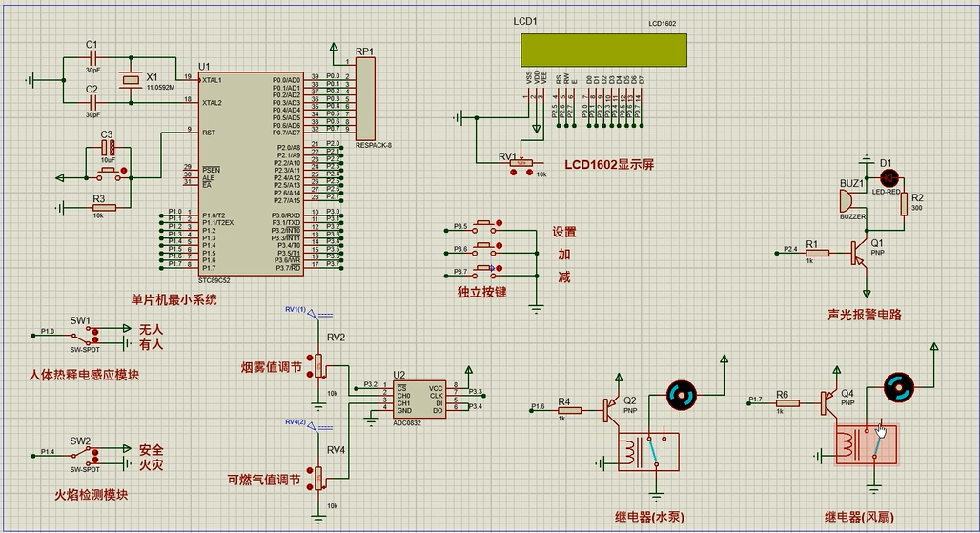Click the highlighted fan relay component
This screenshot has width=980, height=533.
click(866, 444)
